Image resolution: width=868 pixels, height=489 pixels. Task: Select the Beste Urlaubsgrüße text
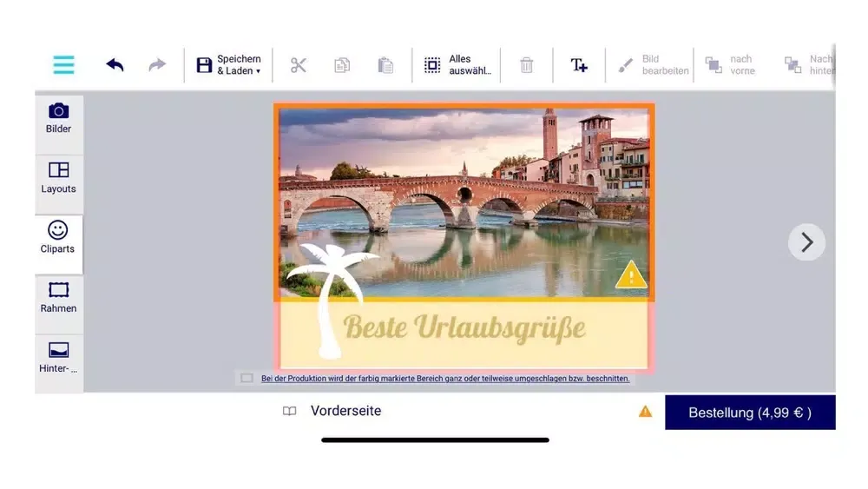pos(464,327)
